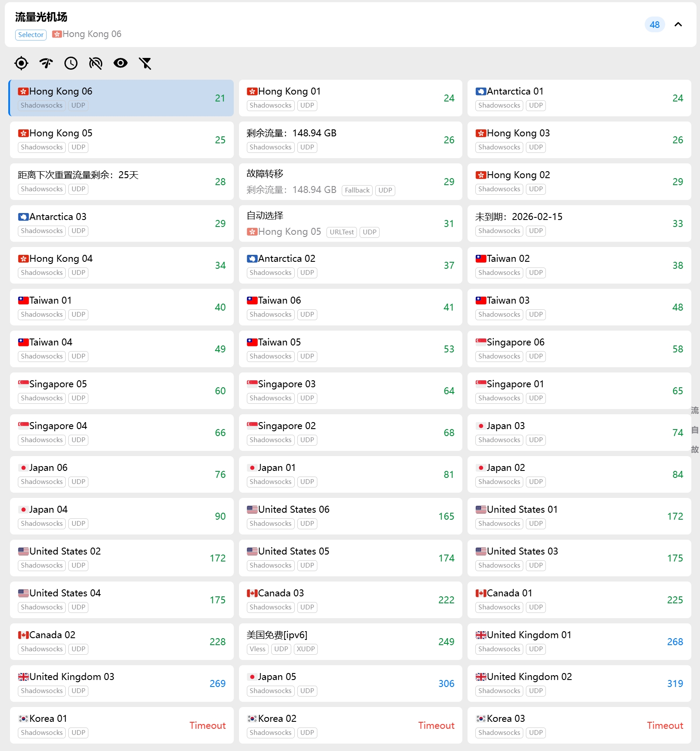The height and width of the screenshot is (751, 700).
Task: Click the clock icon to sort by delay
Action: click(71, 64)
